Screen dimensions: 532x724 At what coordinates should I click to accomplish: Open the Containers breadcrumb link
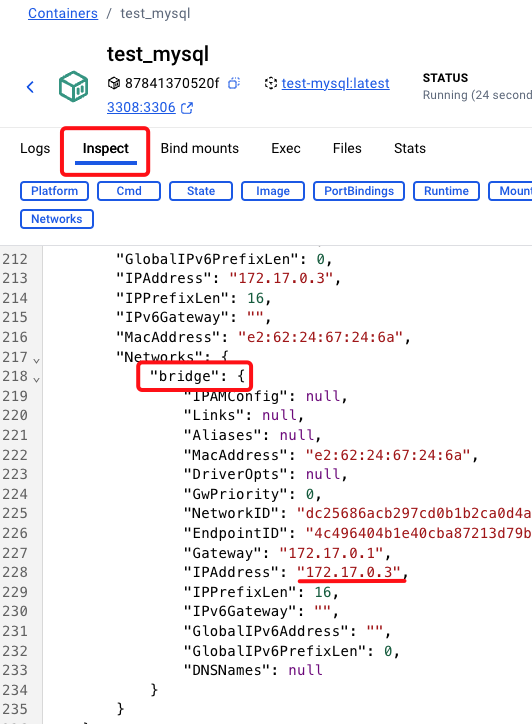pos(63,13)
